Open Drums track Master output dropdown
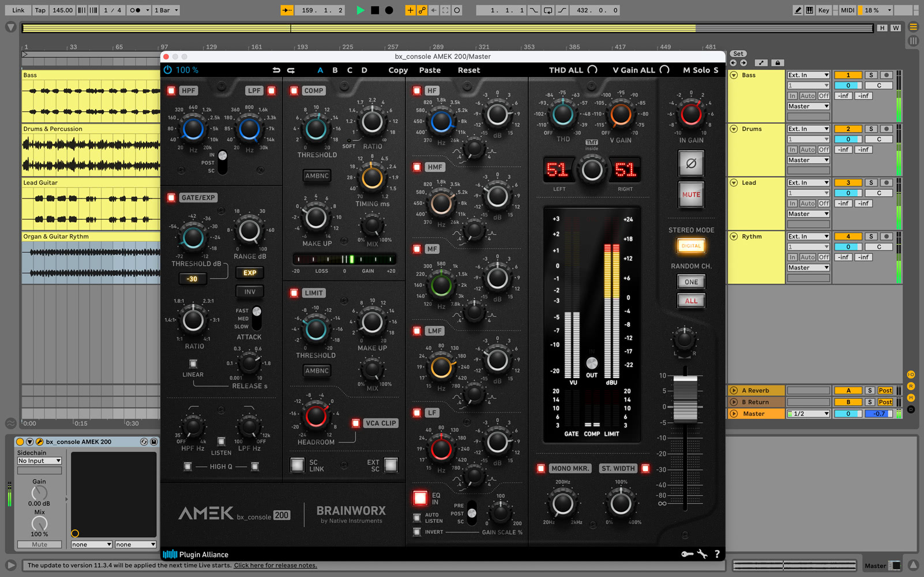This screenshot has width=924, height=577. coord(809,160)
